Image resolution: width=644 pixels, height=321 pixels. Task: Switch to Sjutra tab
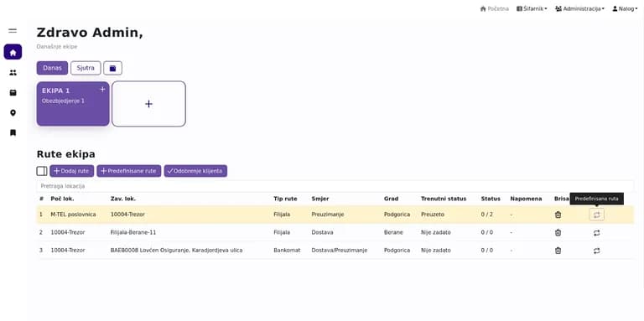click(x=86, y=68)
